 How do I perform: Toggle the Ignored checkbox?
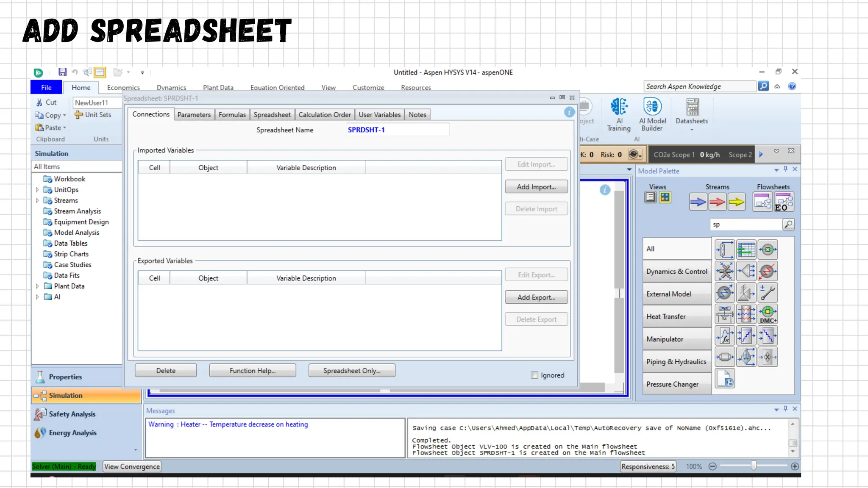click(x=534, y=375)
